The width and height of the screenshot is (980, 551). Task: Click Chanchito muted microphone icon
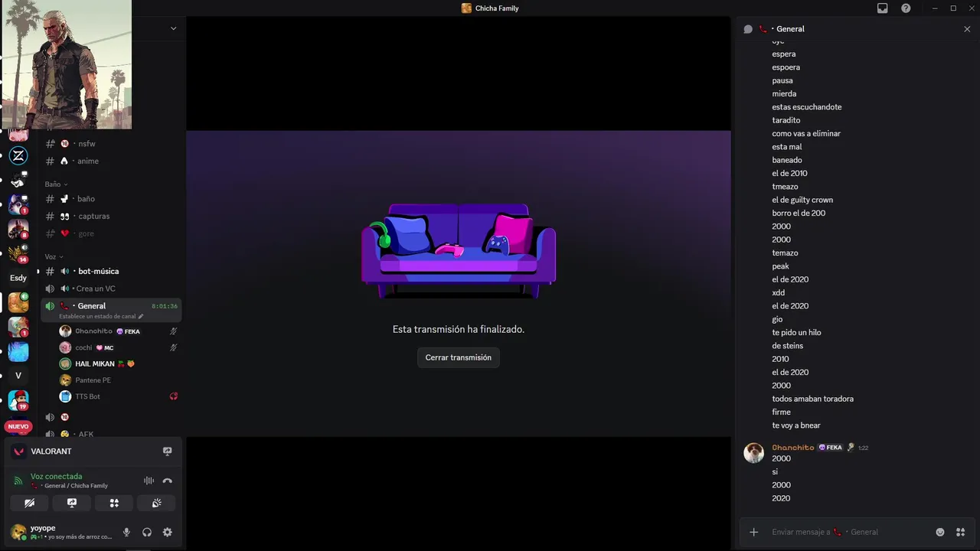click(173, 331)
